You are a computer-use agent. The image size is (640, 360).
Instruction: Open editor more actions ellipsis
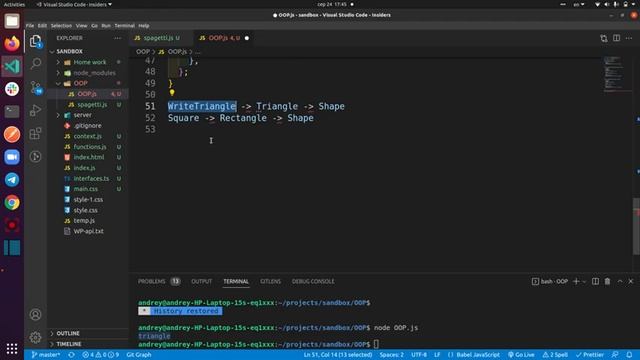[629, 38]
